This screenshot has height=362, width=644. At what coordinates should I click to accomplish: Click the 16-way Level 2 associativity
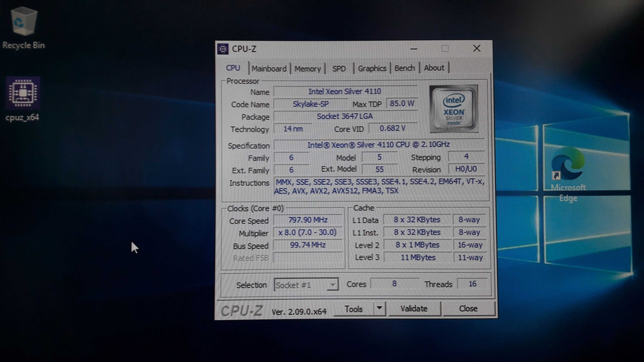click(470, 245)
